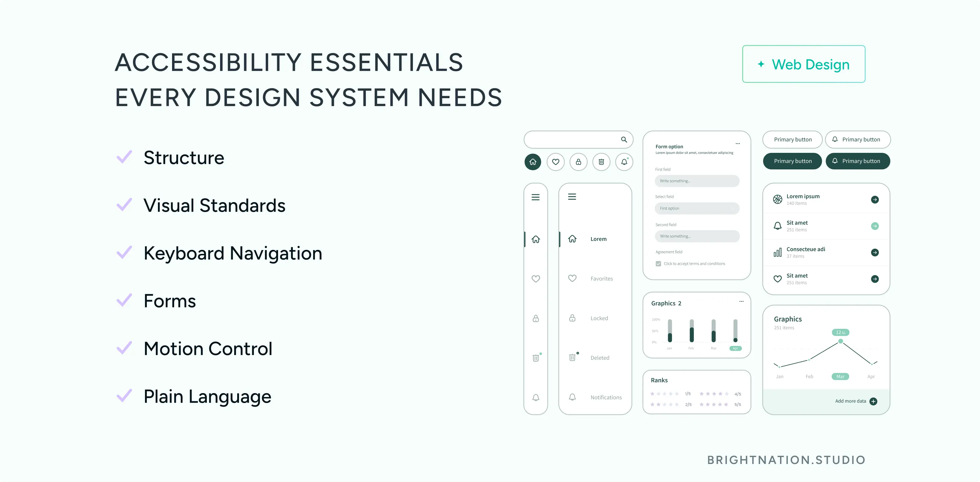
Task: Select Notifications in the expanded sidebar
Action: tap(606, 397)
